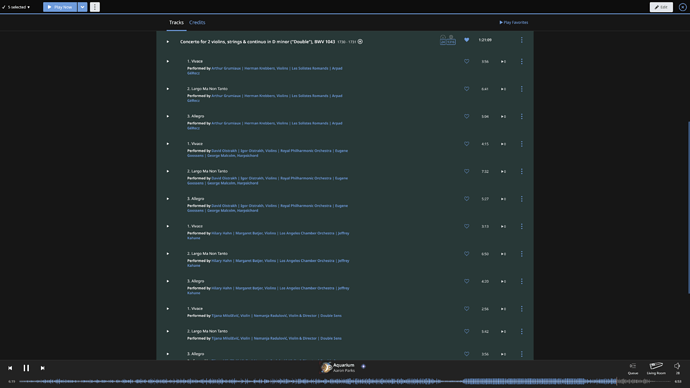Open three-dot menu for the 4:15 Vivace track

[x=521, y=144]
